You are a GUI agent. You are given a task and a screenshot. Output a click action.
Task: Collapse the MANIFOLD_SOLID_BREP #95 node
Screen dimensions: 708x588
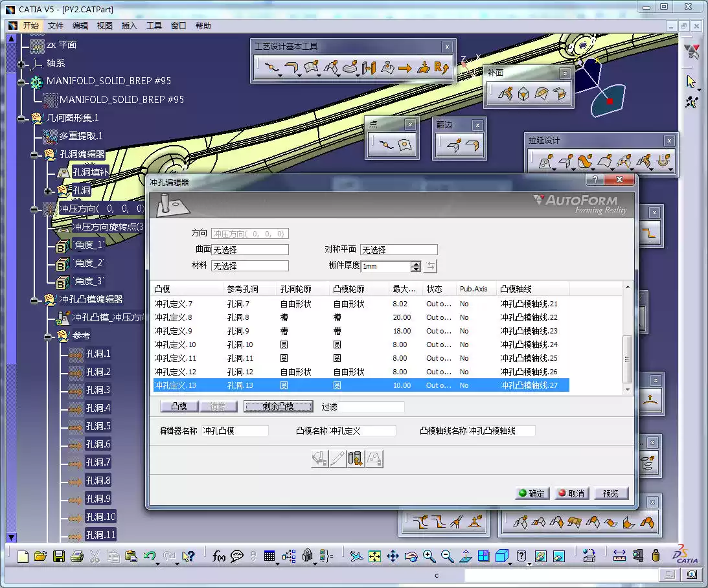22,83
